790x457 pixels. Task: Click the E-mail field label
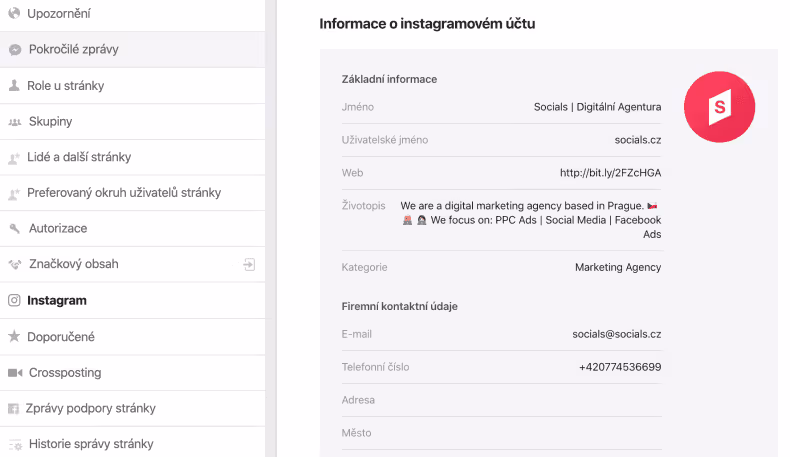(357, 334)
